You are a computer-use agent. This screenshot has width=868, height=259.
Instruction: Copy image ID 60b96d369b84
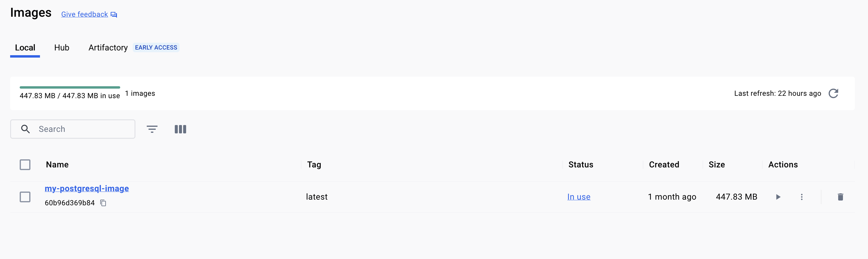[x=104, y=203]
